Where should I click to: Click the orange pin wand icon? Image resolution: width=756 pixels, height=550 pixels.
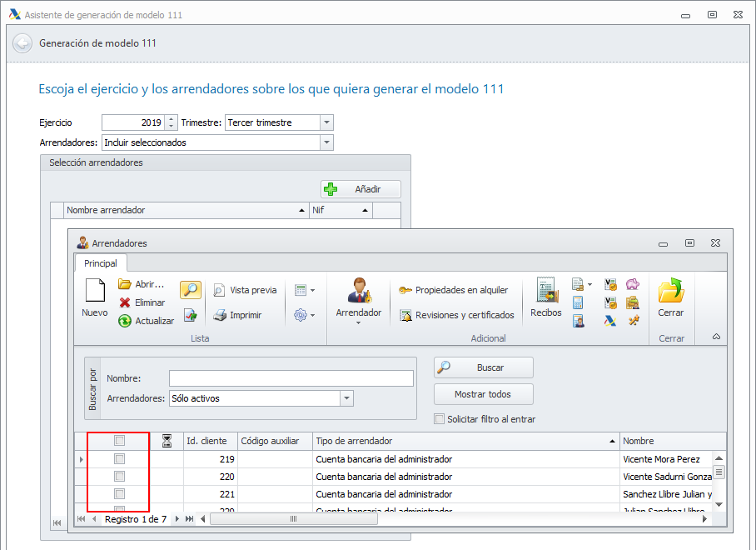click(634, 320)
